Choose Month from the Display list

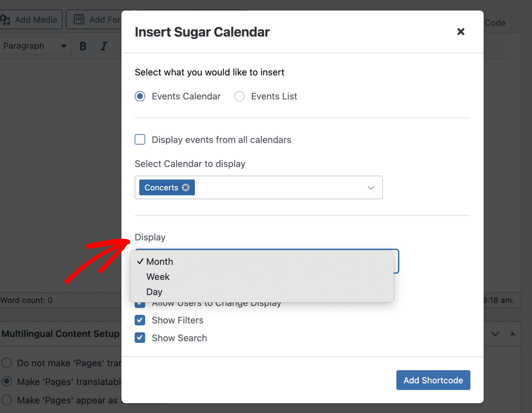160,262
